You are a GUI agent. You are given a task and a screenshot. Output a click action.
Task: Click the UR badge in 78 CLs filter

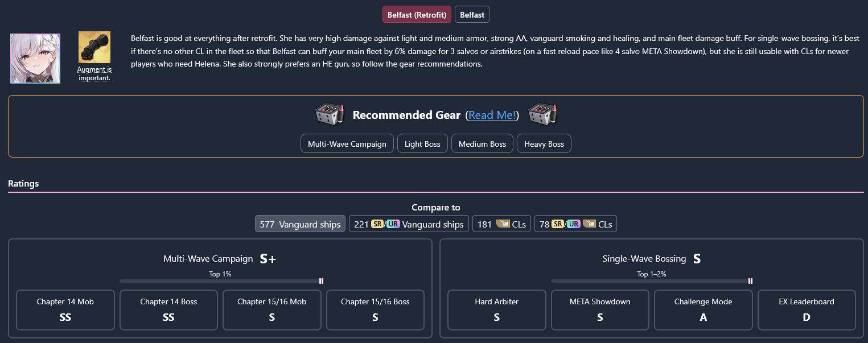point(574,224)
